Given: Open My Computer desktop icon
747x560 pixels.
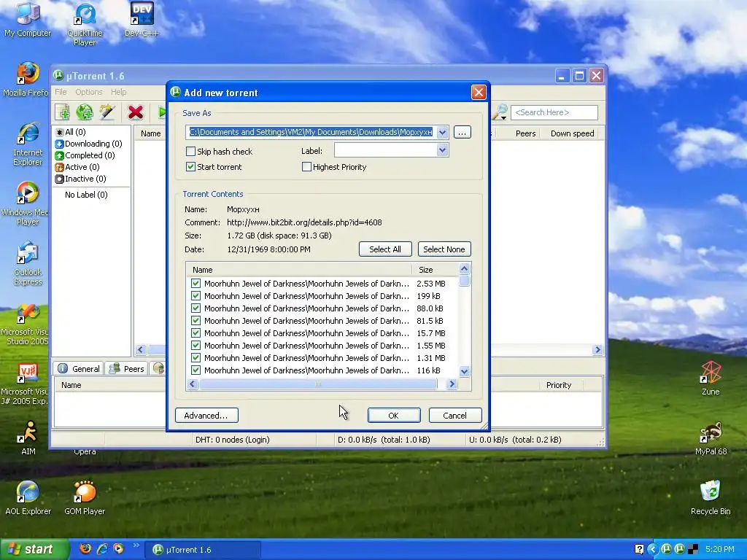Looking at the screenshot, I should [28, 20].
